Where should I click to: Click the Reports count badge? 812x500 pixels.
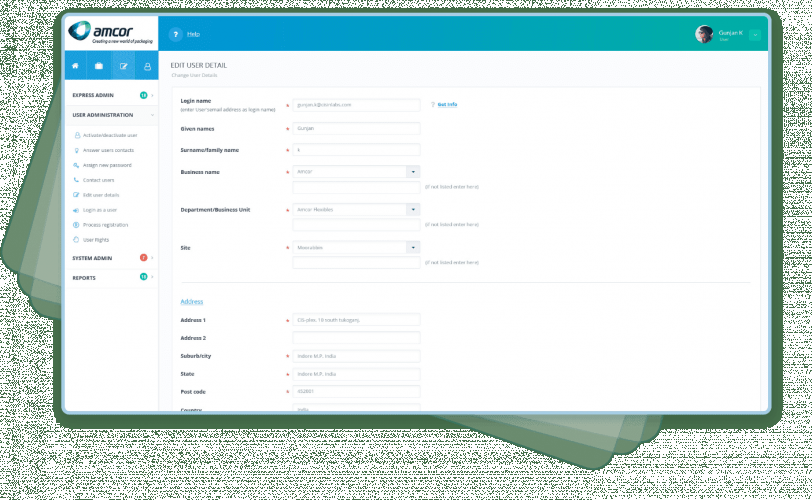(x=143, y=277)
